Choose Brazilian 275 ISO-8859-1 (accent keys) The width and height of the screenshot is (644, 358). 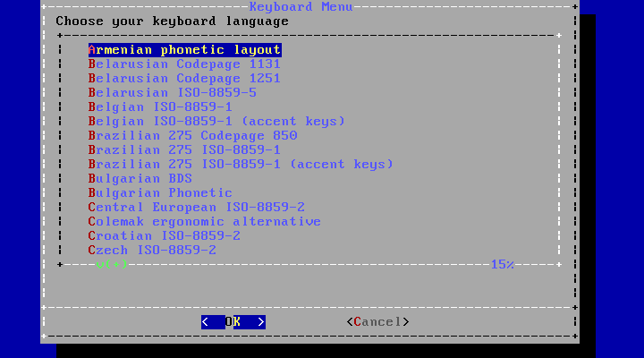click(241, 165)
